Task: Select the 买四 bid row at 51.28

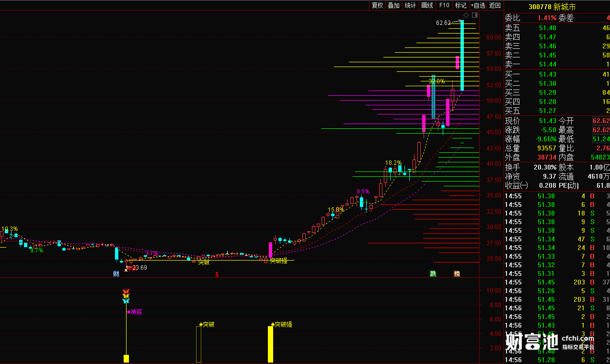Action: [557, 102]
